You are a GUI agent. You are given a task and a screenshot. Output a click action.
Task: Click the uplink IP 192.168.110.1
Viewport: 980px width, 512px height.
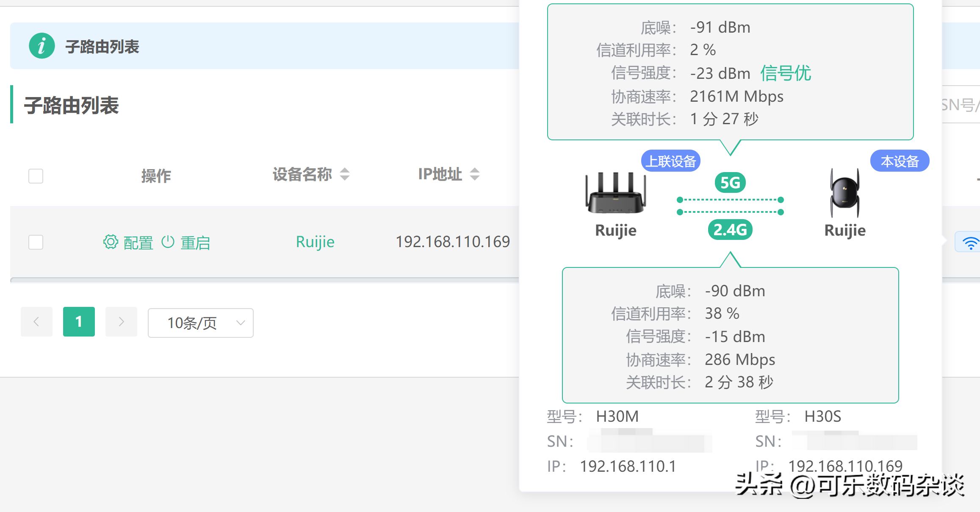(628, 466)
